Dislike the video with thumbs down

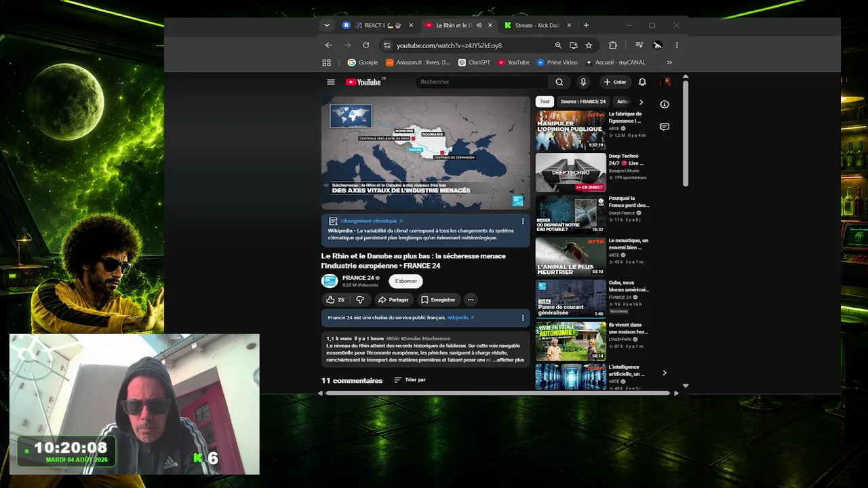coord(360,300)
